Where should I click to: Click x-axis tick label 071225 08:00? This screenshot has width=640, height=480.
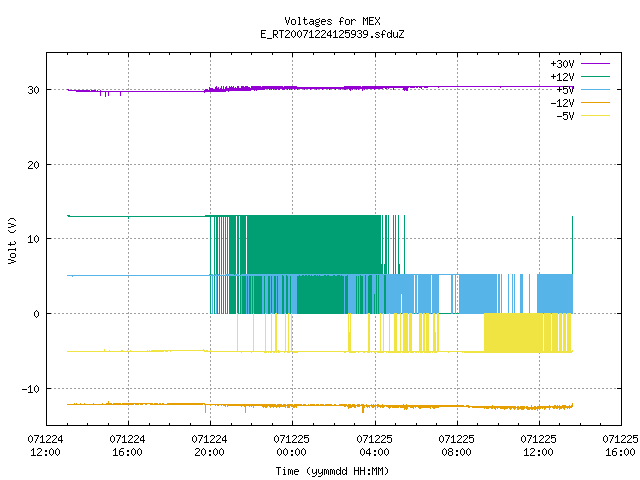click(456, 445)
